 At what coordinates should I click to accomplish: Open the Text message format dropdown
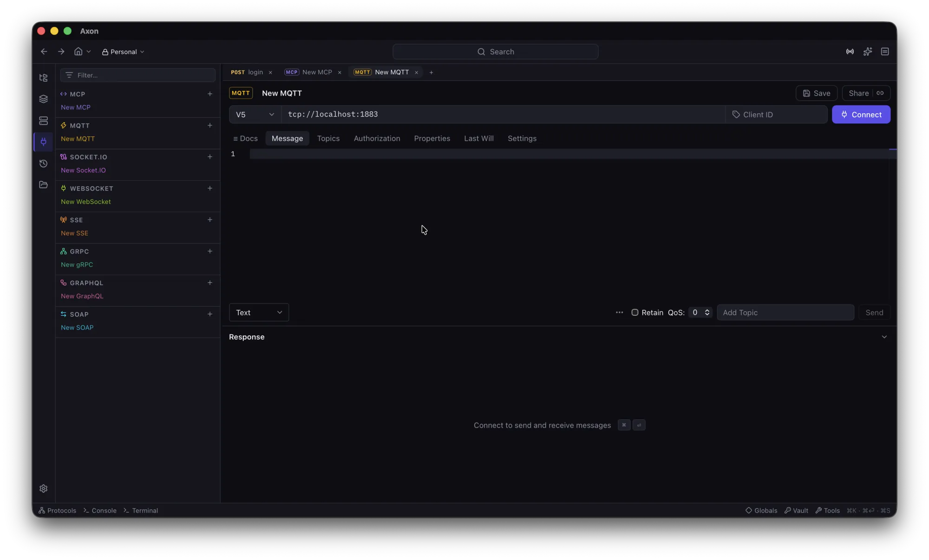coord(259,313)
